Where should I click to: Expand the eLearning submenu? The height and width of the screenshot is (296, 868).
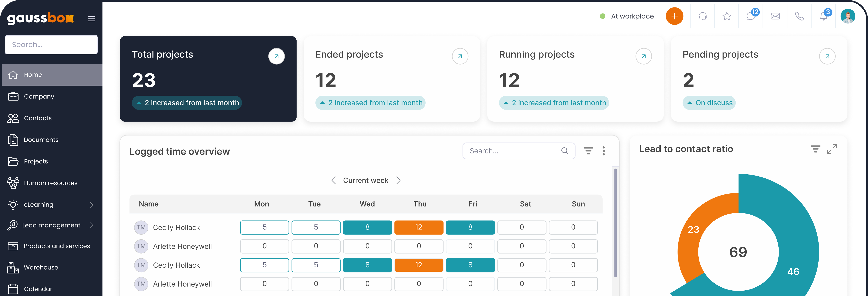pos(91,205)
